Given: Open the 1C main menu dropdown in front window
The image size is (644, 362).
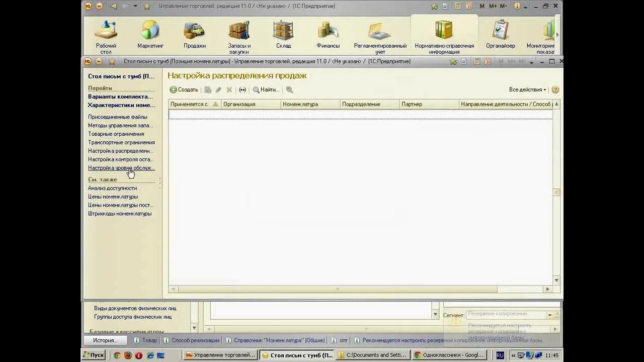Looking at the screenshot, I should [99, 61].
